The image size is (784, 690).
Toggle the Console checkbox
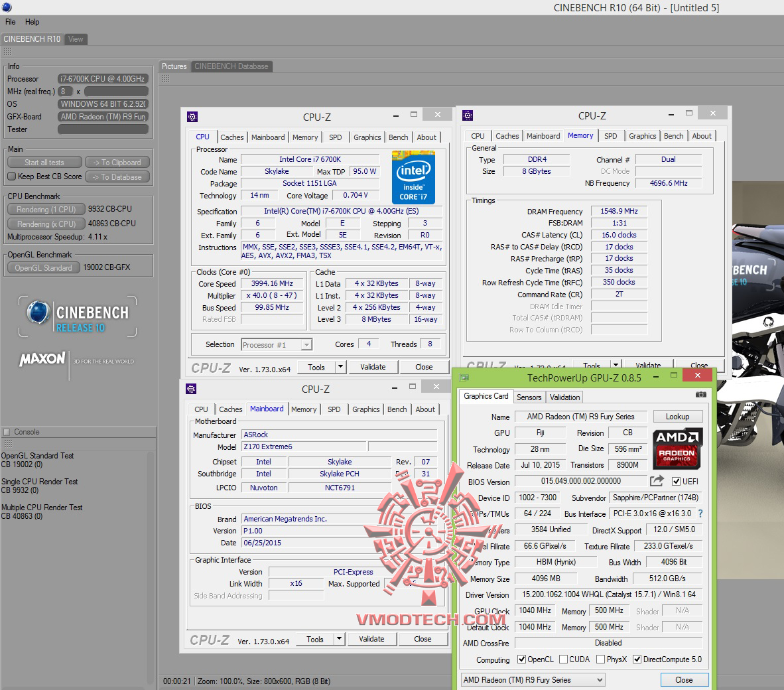pos(7,432)
